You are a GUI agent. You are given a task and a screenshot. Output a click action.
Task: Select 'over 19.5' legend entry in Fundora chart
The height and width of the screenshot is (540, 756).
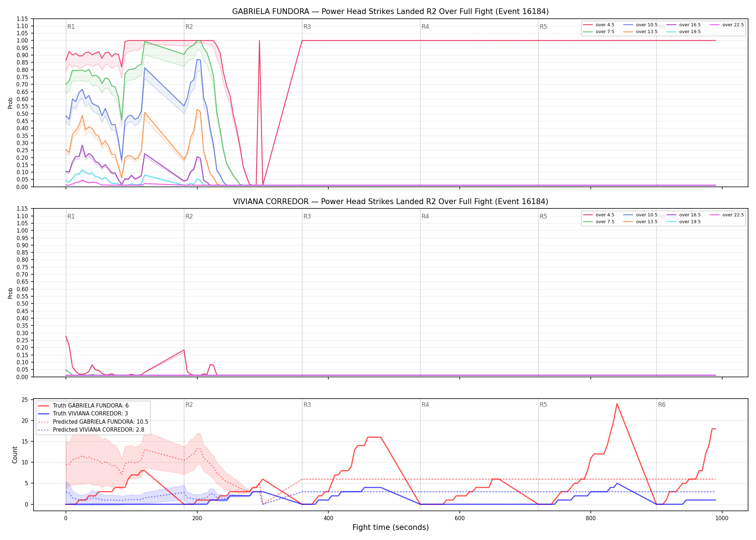684,32
